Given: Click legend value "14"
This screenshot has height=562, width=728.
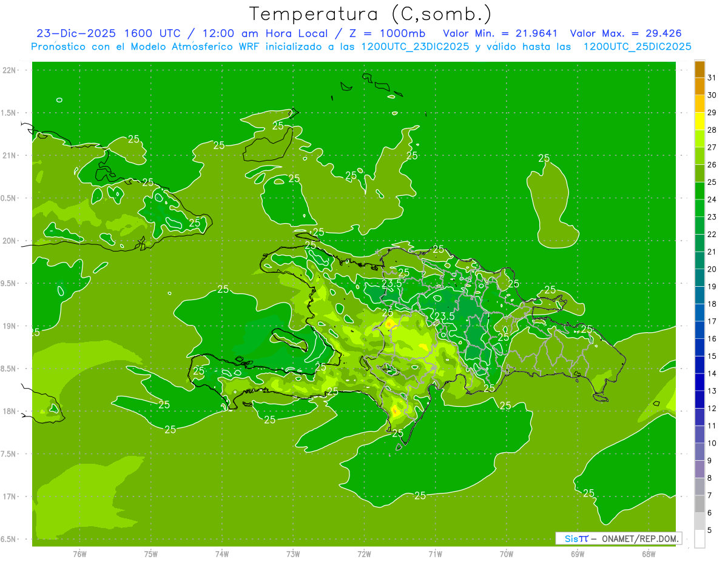Looking at the screenshot, I should (x=712, y=373).
